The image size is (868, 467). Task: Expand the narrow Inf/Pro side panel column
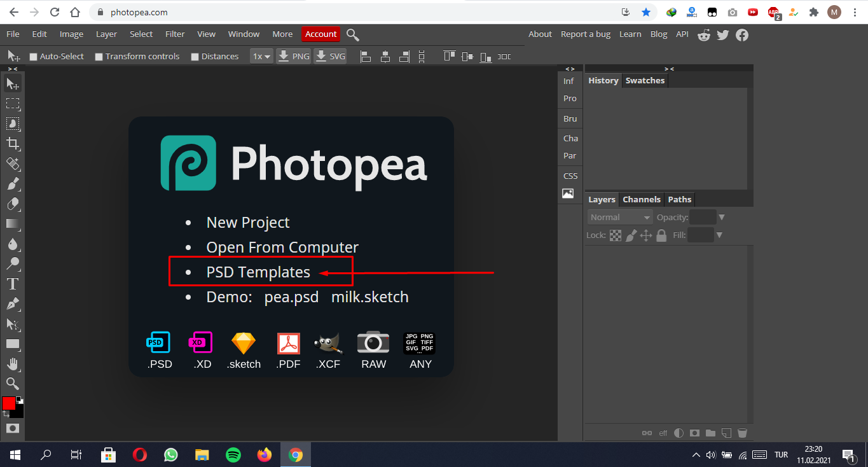click(570, 69)
